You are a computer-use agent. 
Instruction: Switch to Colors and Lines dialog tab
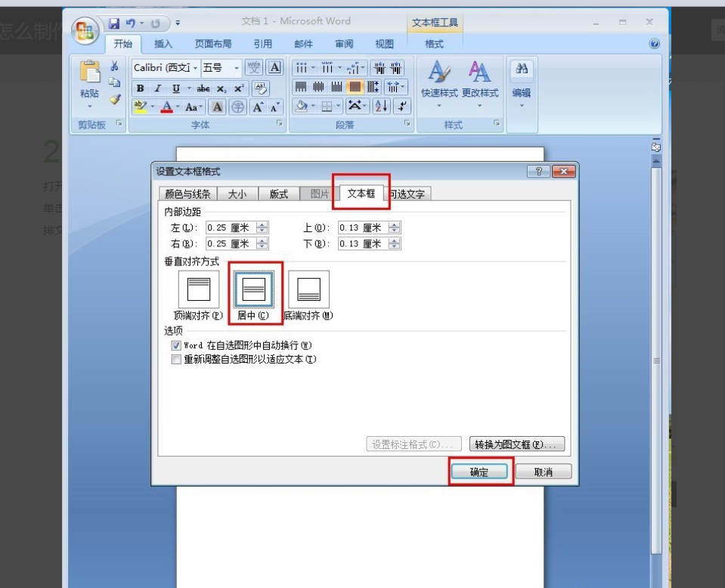187,193
